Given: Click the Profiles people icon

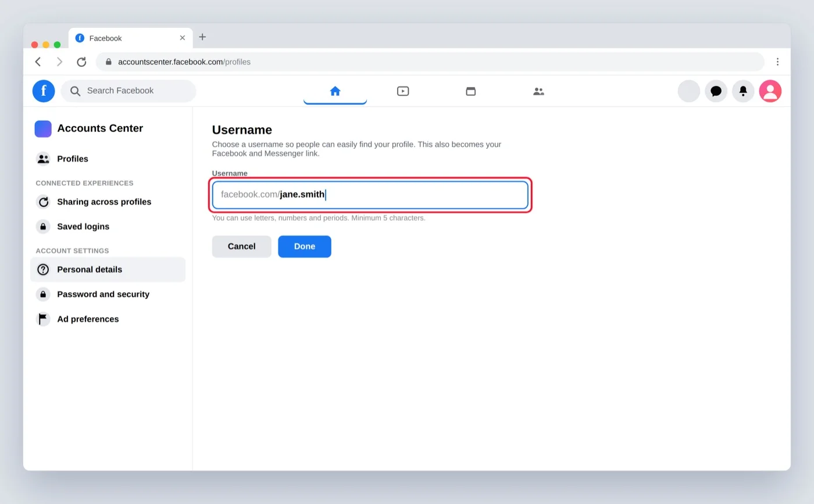Looking at the screenshot, I should 43,159.
